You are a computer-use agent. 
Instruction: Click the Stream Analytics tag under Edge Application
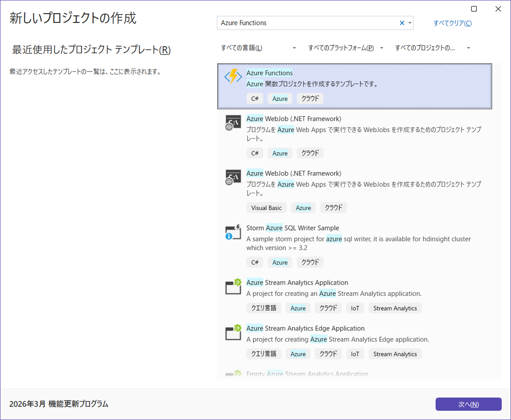click(395, 354)
